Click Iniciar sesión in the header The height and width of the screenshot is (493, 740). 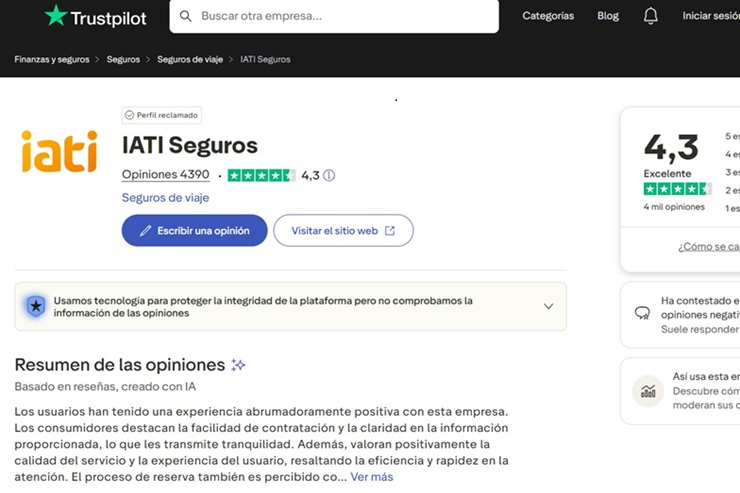tap(711, 16)
